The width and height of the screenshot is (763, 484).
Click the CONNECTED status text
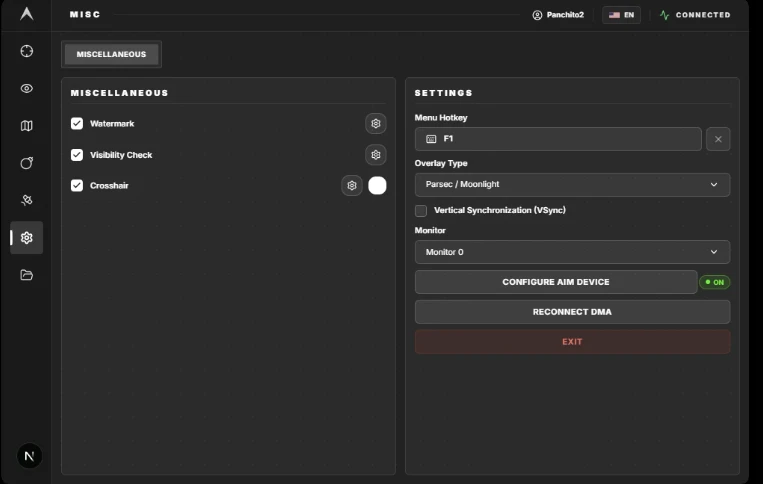[x=703, y=15]
